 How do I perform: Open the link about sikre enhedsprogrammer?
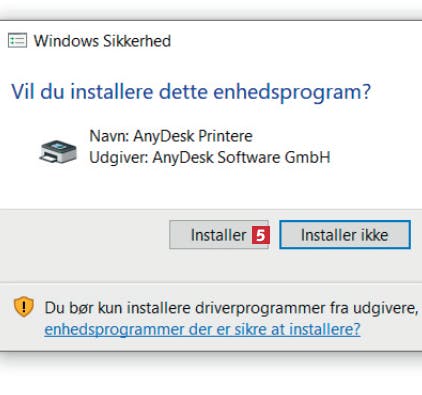[x=202, y=329]
